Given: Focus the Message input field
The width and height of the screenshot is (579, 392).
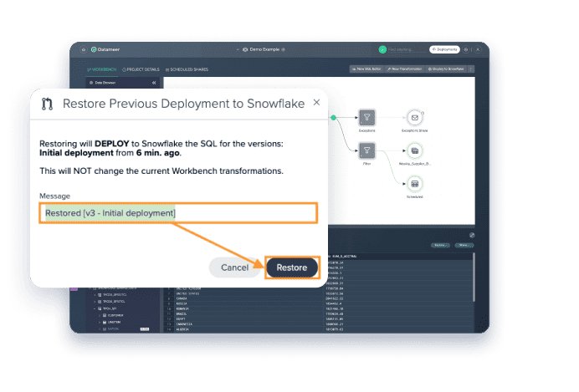Looking at the screenshot, I should tap(178, 213).
